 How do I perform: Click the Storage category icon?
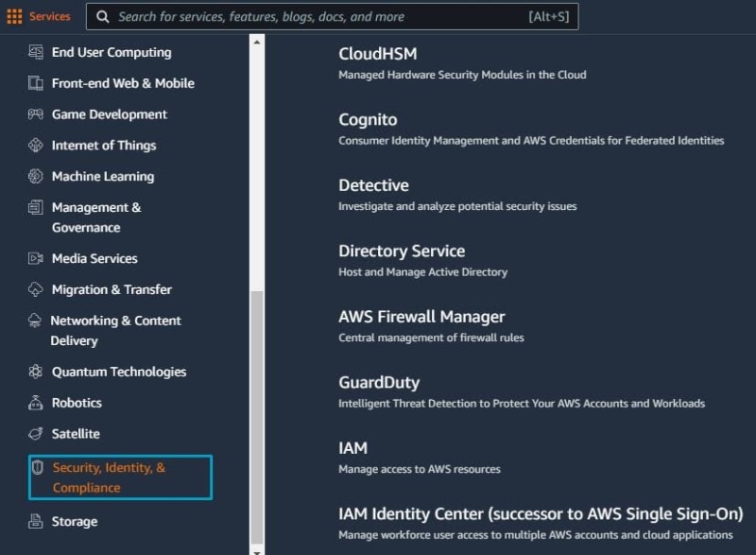click(x=36, y=521)
